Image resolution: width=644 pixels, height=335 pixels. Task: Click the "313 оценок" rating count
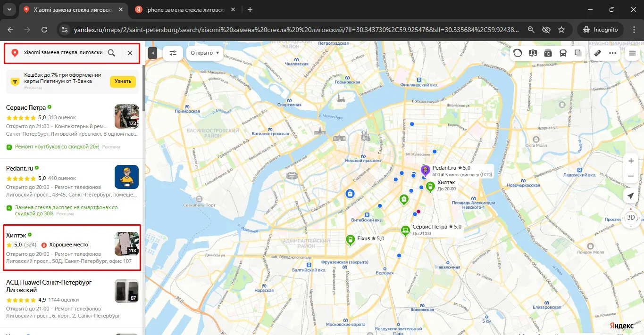tap(62, 117)
